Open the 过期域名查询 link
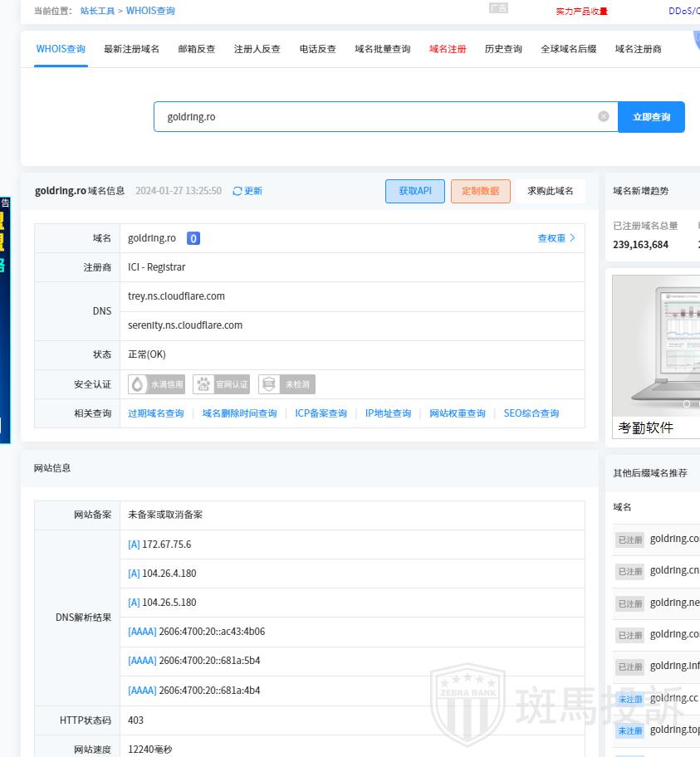The width and height of the screenshot is (700, 757). pos(156,413)
